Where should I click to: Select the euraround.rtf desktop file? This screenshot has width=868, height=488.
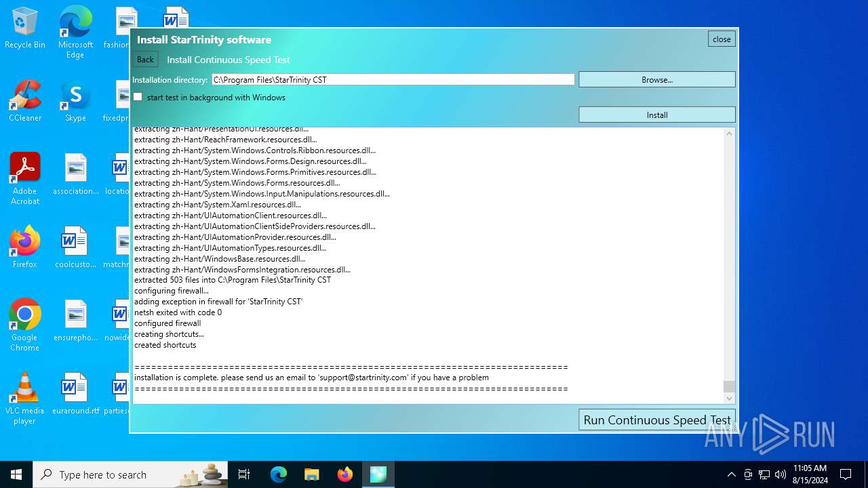coord(75,394)
